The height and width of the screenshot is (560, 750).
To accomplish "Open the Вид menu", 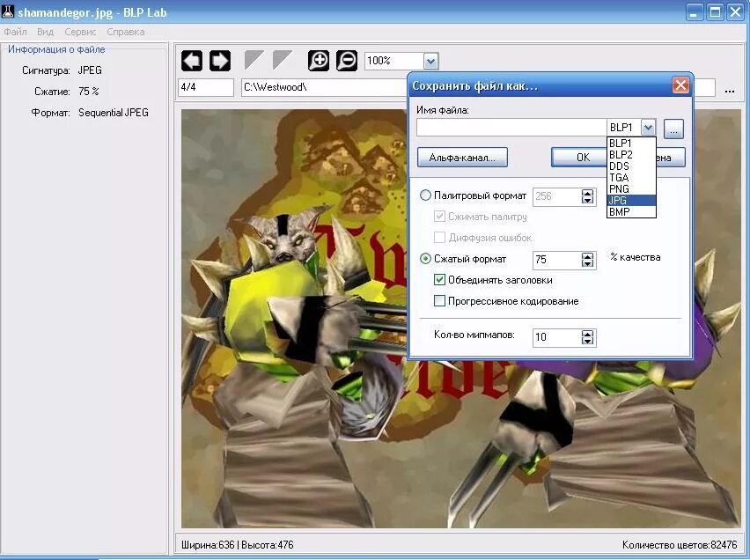I will pyautogui.click(x=46, y=32).
